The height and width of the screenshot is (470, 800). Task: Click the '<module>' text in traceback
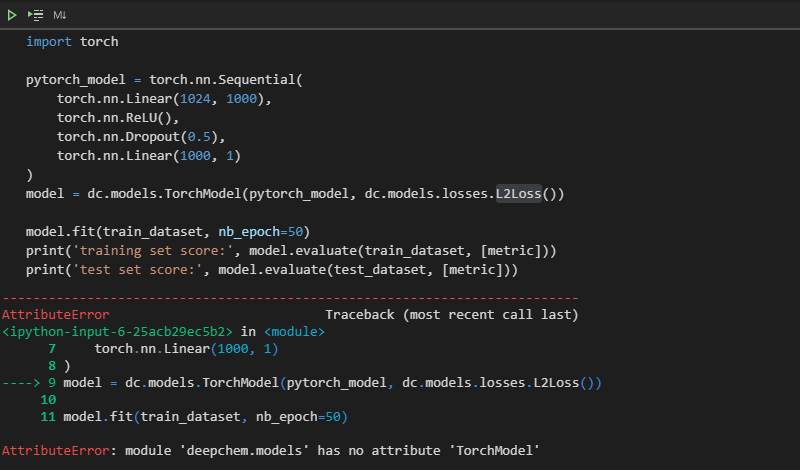tap(294, 332)
